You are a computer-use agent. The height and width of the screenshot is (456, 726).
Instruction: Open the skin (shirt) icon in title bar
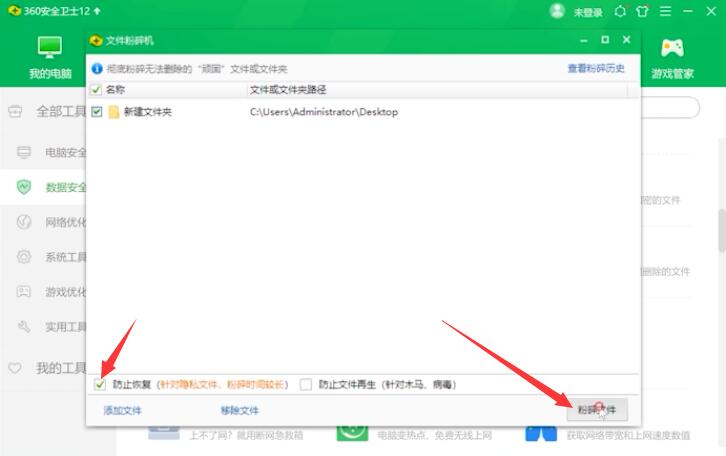click(642, 11)
